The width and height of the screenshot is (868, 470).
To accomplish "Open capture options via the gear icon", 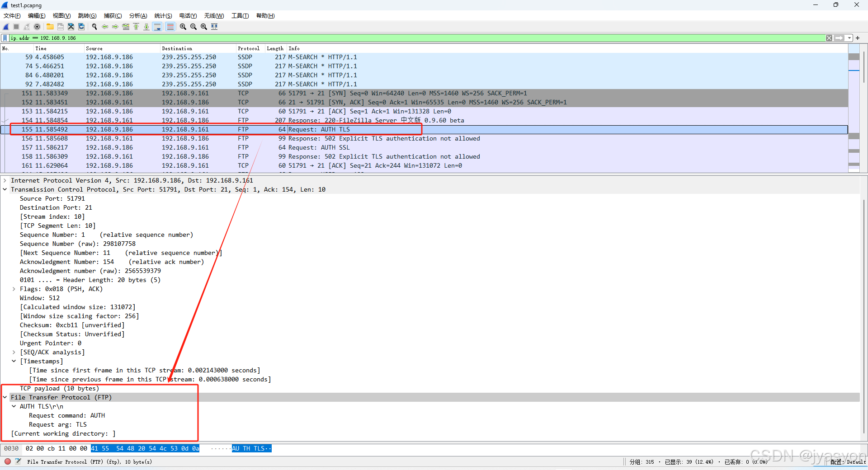I will 37,27.
